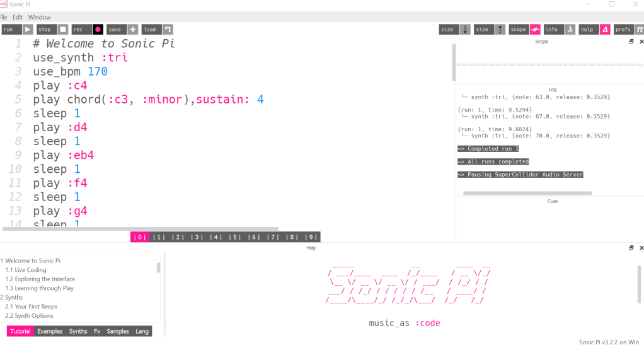Increase the editor font size

pyautogui.click(x=500, y=30)
